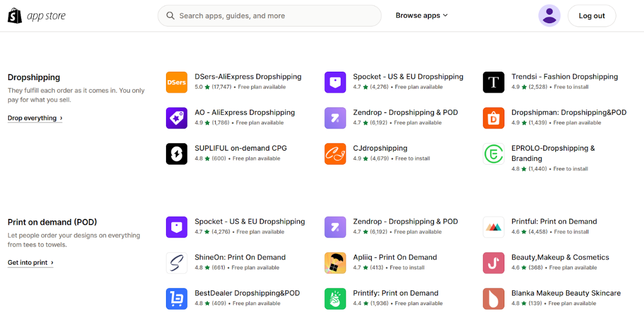The width and height of the screenshot is (644, 312).
Task: Open Trendsi - Fashion Dropshipping title link
Action: point(565,77)
